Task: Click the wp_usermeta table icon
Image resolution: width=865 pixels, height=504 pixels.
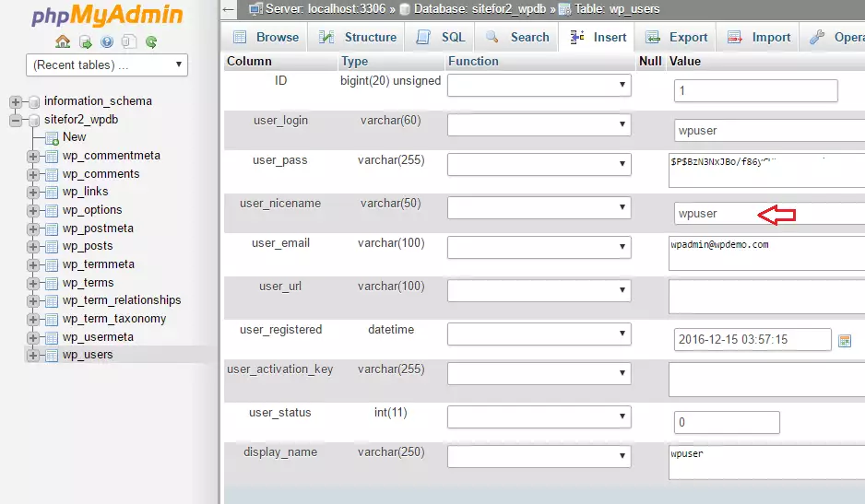Action: pyautogui.click(x=52, y=337)
